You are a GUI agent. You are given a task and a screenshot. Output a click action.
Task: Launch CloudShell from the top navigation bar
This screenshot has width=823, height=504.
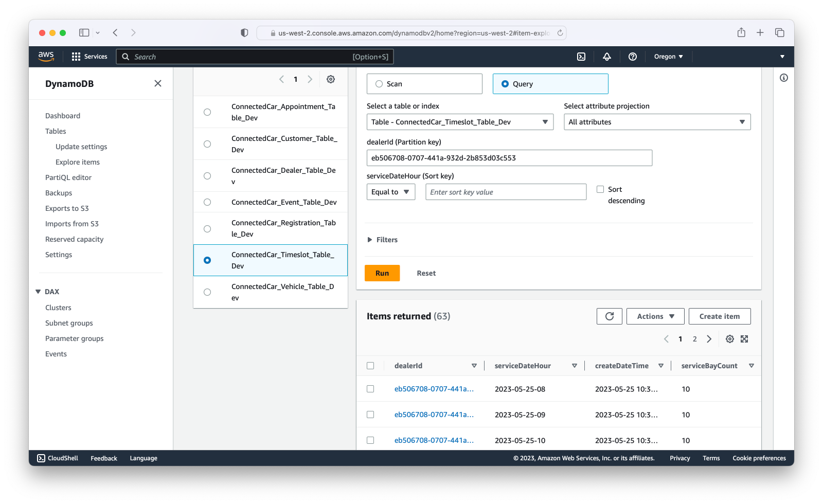point(581,57)
